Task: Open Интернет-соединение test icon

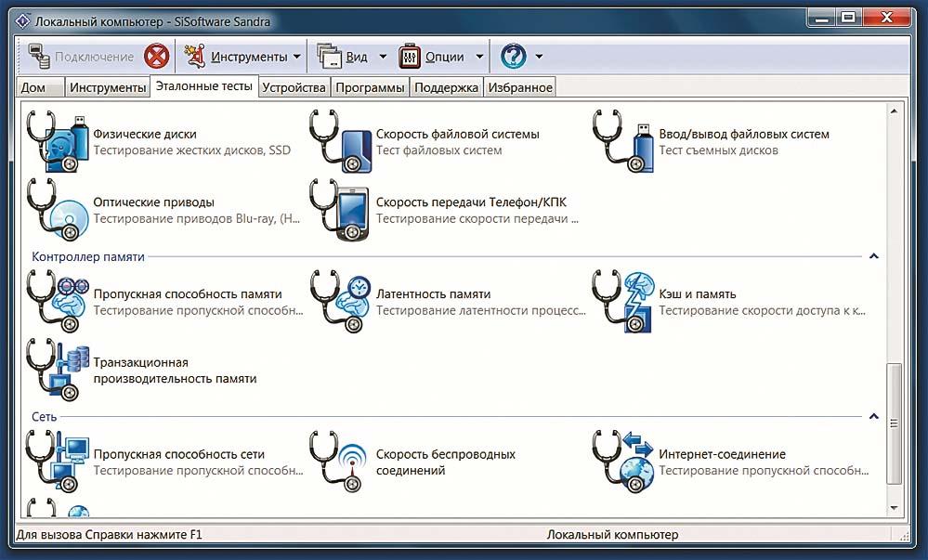Action: (x=623, y=462)
